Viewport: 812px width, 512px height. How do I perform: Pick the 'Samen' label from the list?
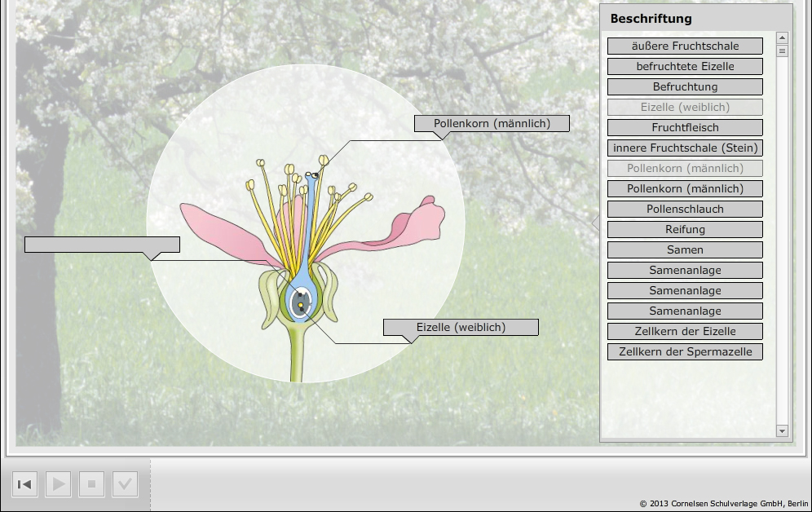point(685,250)
